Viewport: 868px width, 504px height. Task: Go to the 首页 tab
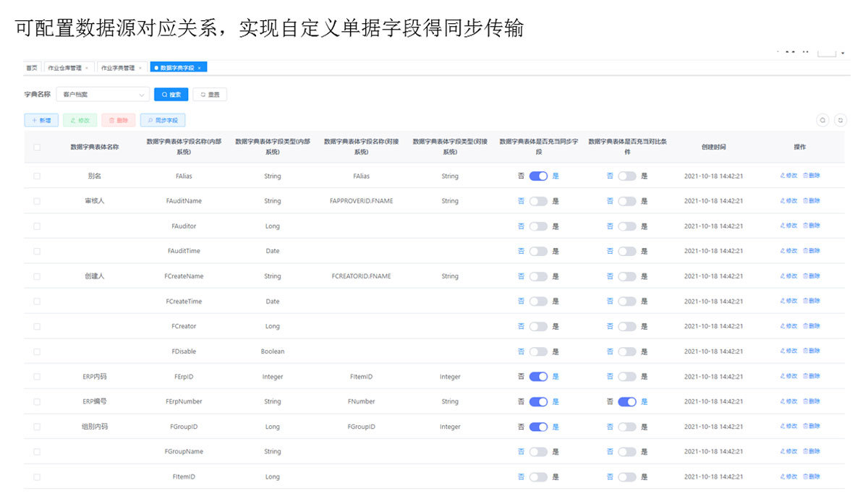point(32,68)
